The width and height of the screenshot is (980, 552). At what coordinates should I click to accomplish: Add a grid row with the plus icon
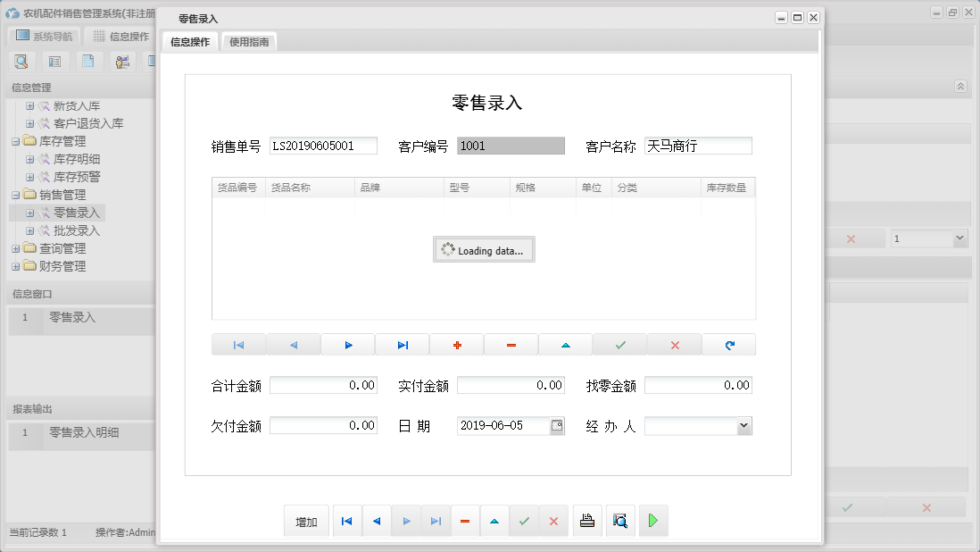coord(456,344)
